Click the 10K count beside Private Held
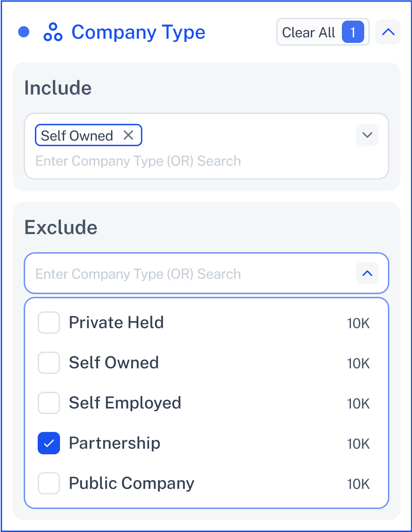This screenshot has width=412, height=532. 358,323
